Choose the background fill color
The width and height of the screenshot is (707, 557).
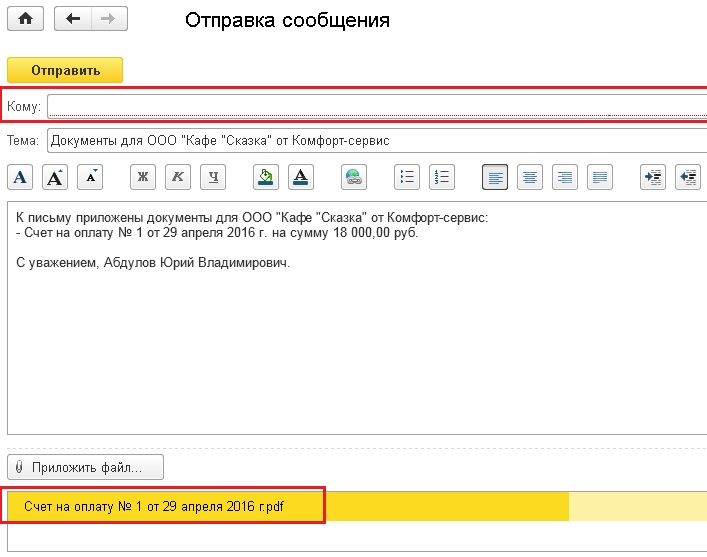tap(266, 177)
